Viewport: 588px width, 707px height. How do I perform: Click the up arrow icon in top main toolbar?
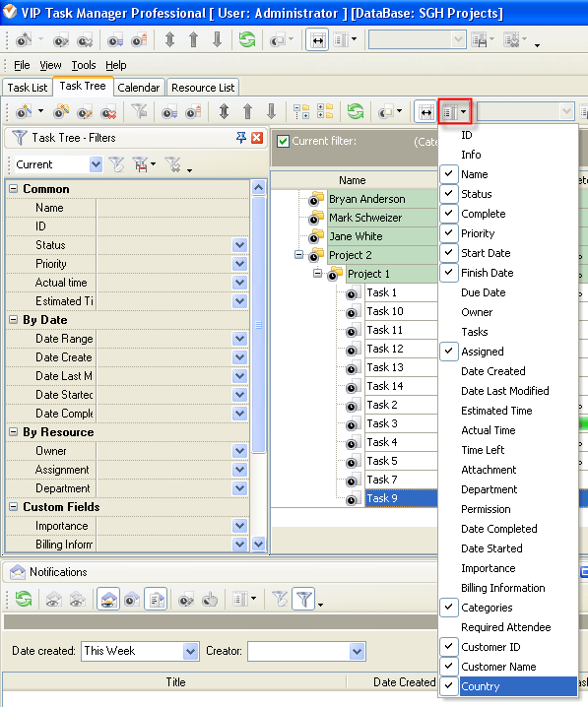coord(193,40)
